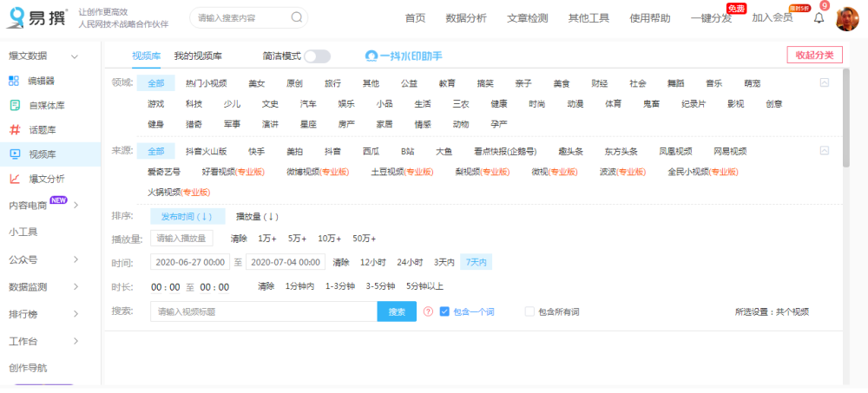
Task: Open 数据分析 in top navigation
Action: coord(465,17)
